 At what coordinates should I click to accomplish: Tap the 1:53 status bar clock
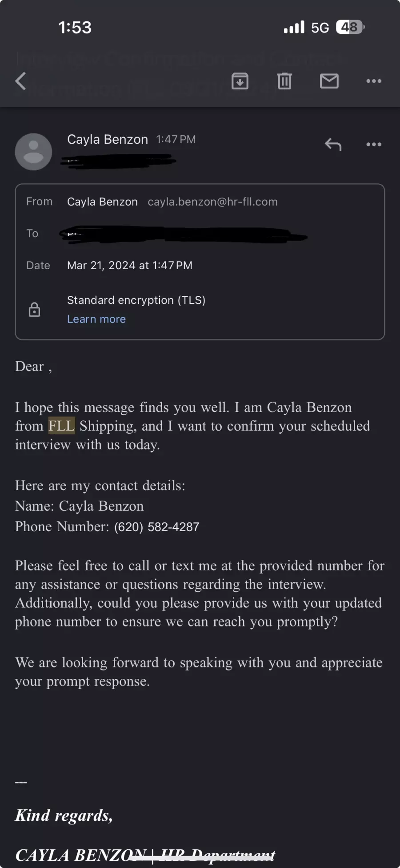(75, 28)
